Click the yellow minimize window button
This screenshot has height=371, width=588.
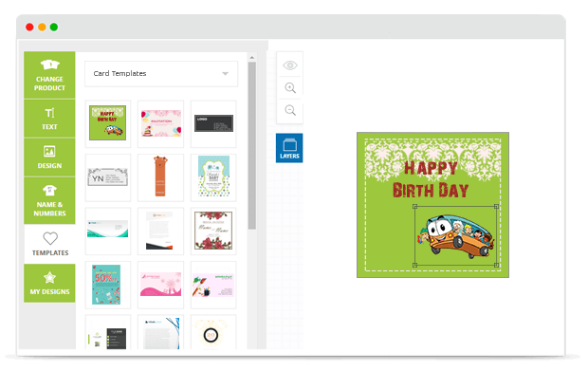click(x=42, y=27)
